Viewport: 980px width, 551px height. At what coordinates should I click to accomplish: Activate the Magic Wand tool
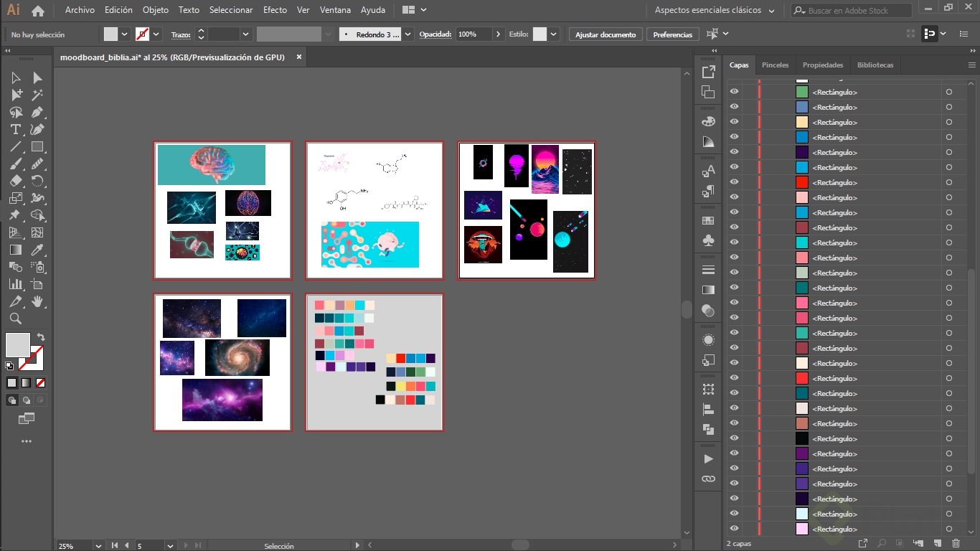coord(37,95)
